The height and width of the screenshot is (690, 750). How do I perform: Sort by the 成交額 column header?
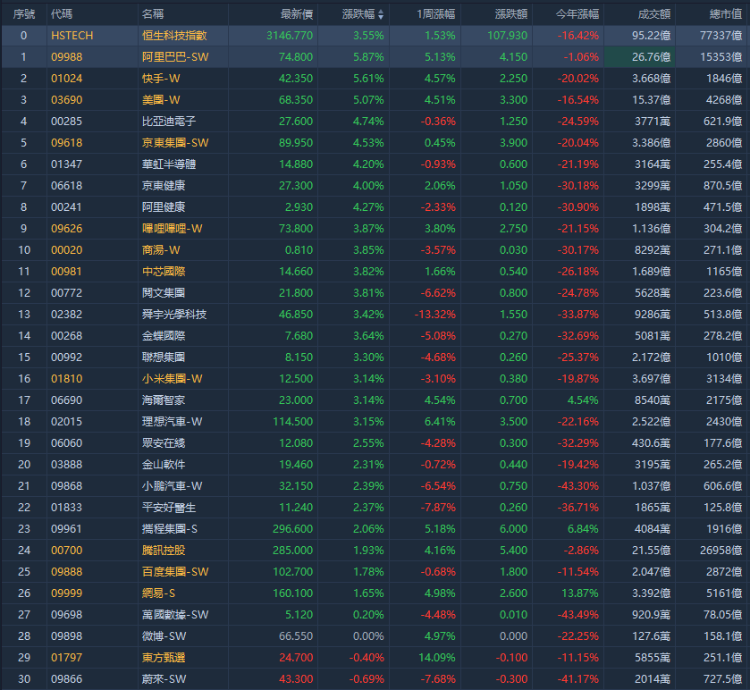coord(654,14)
